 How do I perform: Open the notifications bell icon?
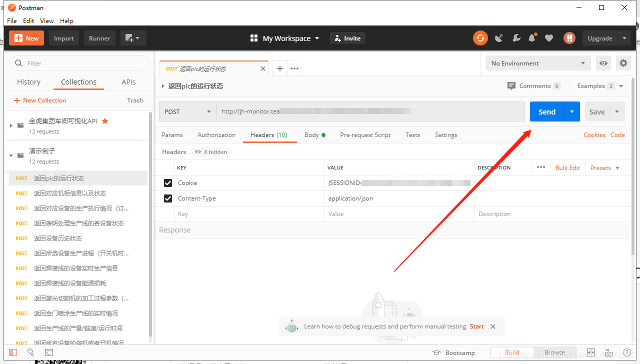pyautogui.click(x=532, y=38)
